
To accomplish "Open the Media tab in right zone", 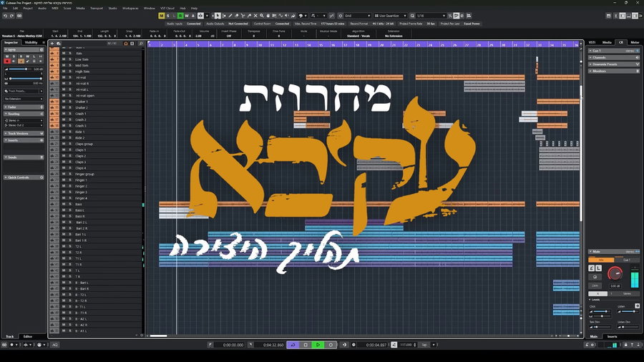I will (607, 42).
